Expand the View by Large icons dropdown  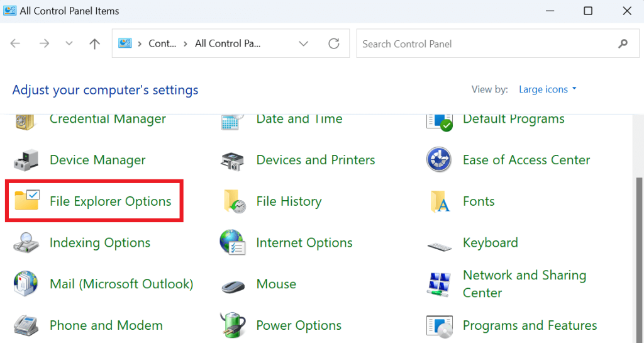(x=548, y=89)
